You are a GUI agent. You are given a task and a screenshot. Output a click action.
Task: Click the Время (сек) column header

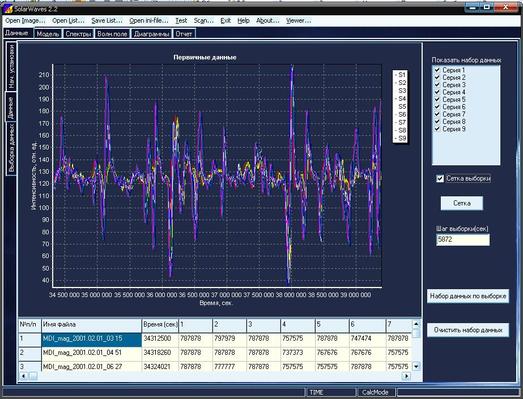click(x=160, y=324)
